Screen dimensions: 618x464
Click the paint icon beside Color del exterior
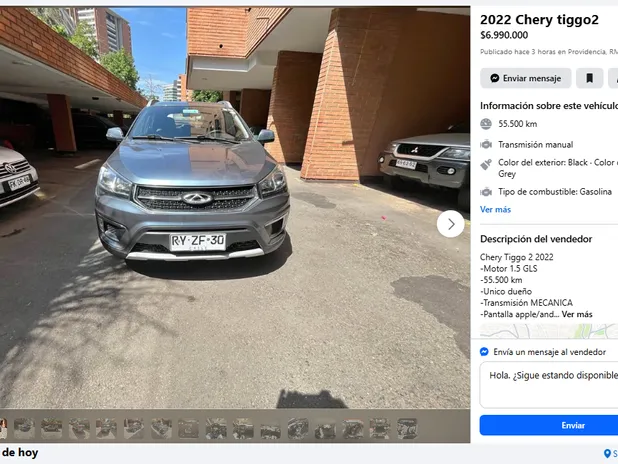[x=486, y=164]
